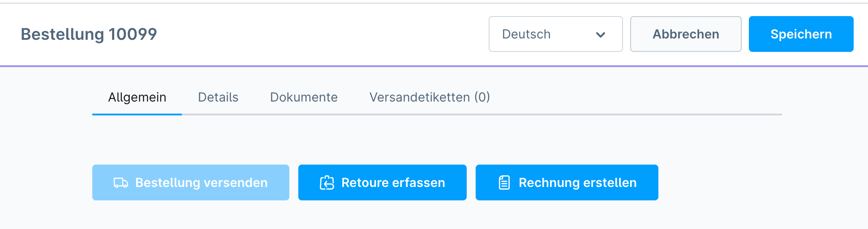Click the Bestellung 10099 page heading
The height and width of the screenshot is (229, 868).
point(89,34)
